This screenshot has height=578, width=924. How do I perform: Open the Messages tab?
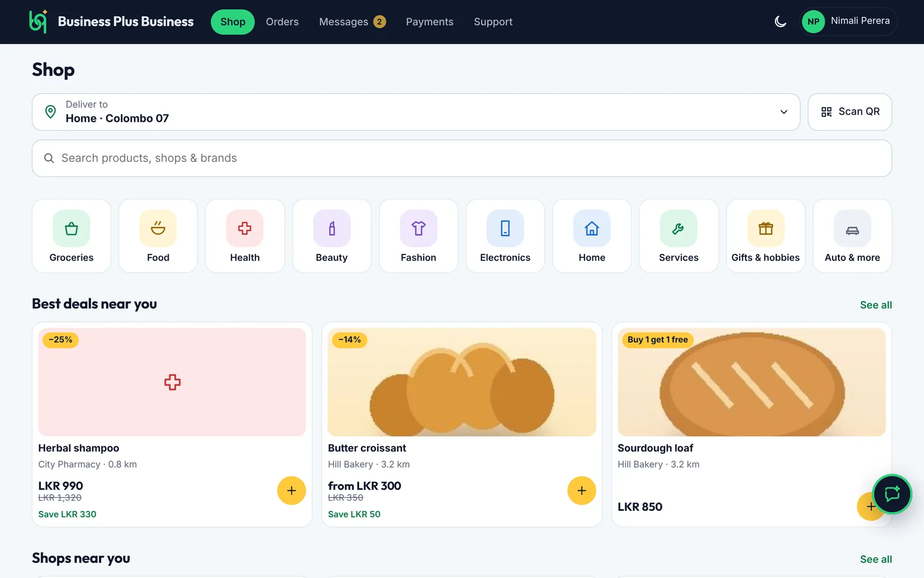click(352, 22)
